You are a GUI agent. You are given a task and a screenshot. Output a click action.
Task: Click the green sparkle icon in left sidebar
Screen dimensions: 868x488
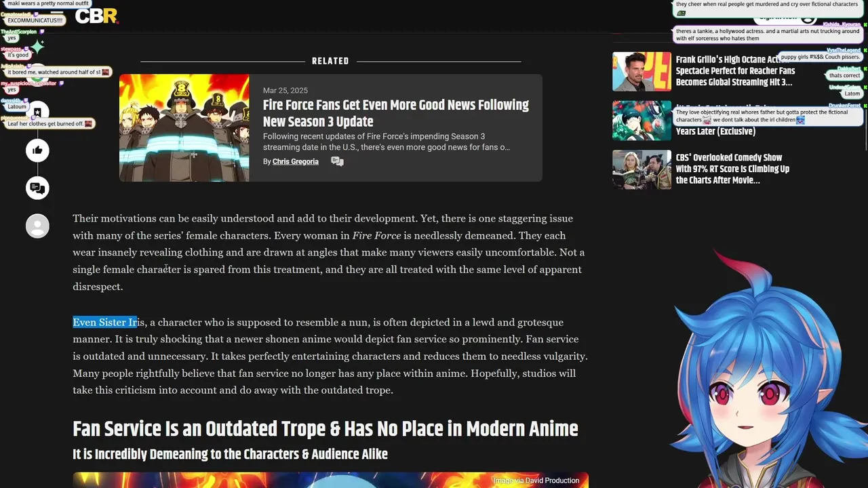(37, 47)
